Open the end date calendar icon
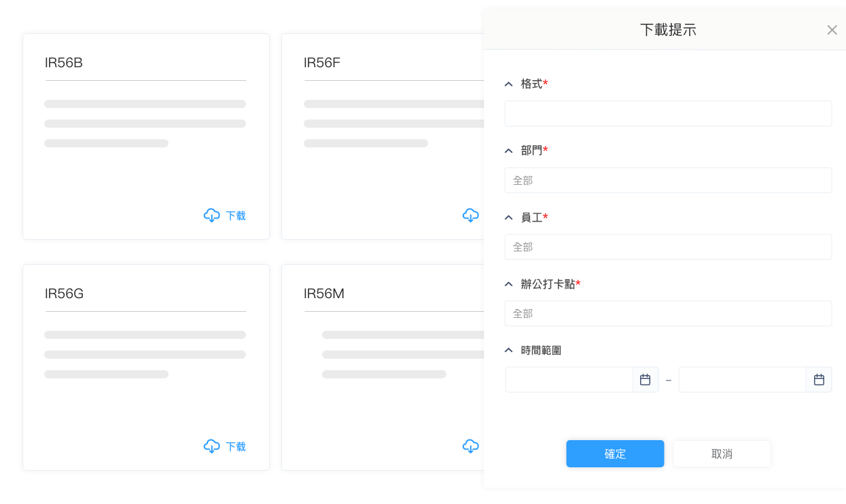This screenshot has width=846, height=504. coord(819,380)
